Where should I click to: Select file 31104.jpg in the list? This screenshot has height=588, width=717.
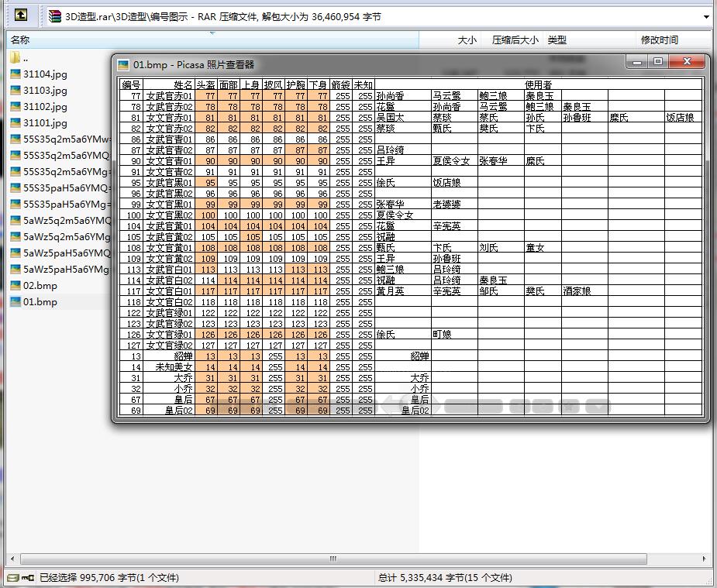(45, 74)
